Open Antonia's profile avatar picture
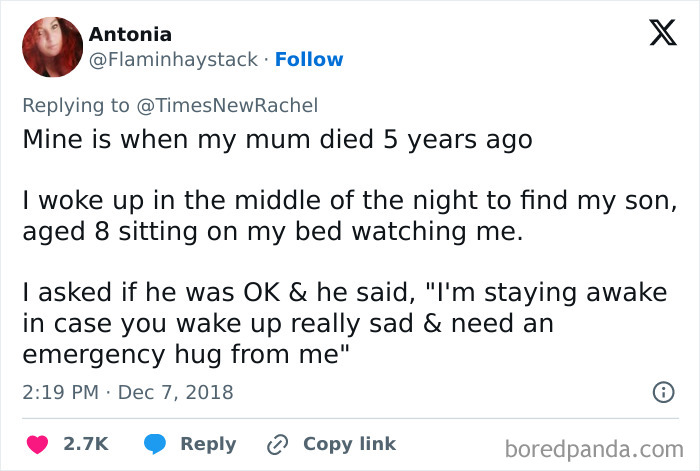 click(51, 46)
